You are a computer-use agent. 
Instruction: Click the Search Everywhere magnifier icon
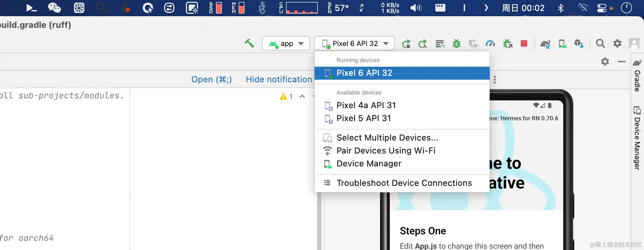click(x=601, y=43)
